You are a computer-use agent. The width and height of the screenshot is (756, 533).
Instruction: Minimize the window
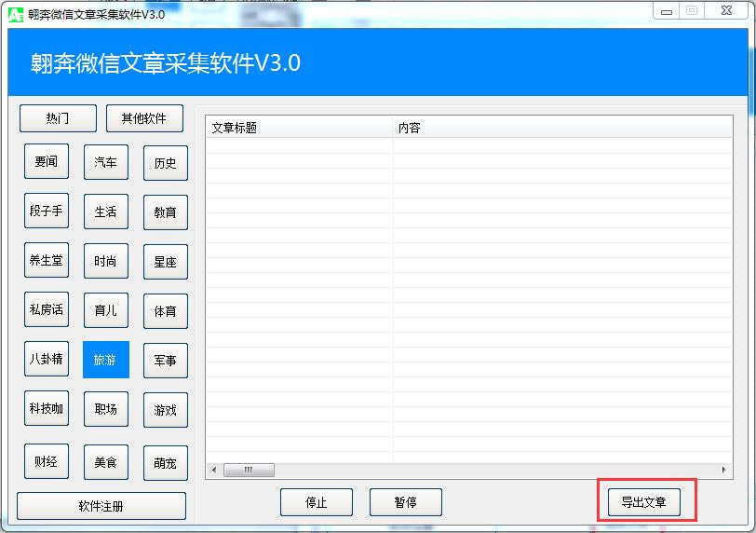tap(667, 11)
